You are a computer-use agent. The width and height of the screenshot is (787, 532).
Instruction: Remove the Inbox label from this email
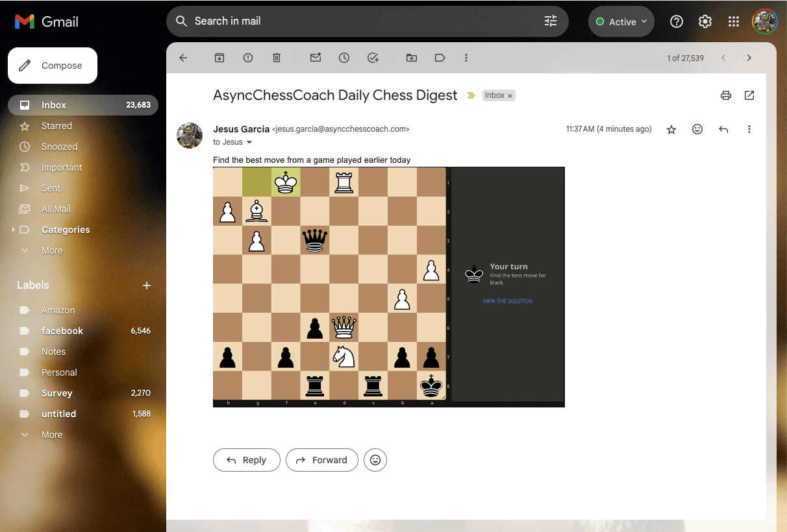510,96
